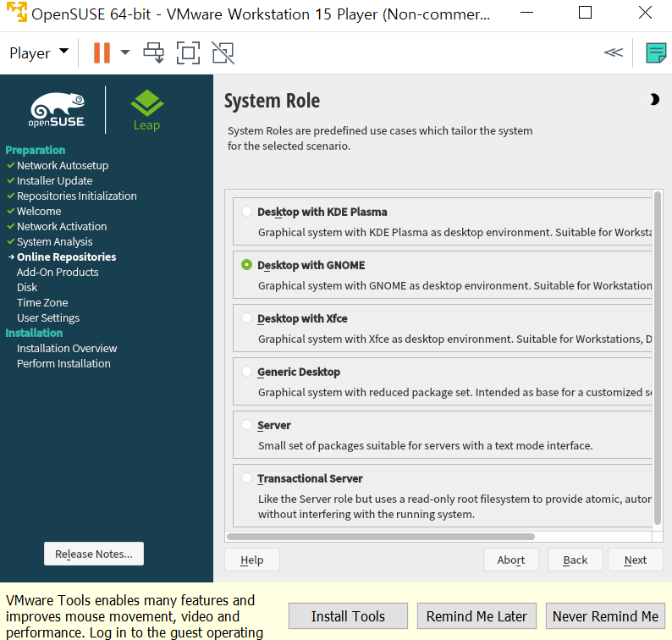
Task: Click Add-On Products step
Action: click(58, 273)
